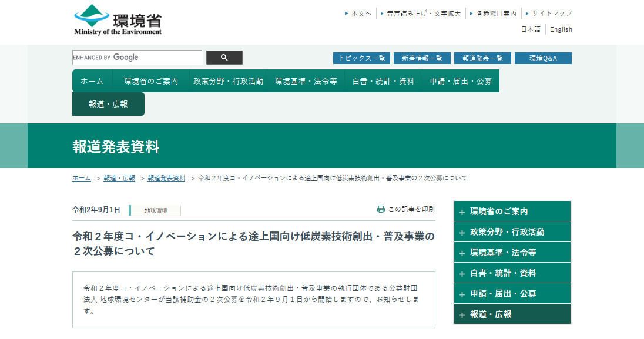Switch language to English

point(561,29)
